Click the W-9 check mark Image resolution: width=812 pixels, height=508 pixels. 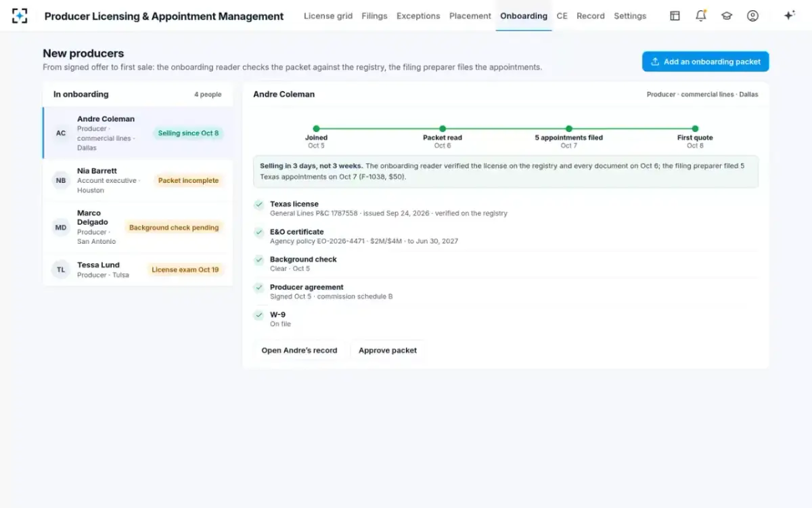[x=258, y=316]
